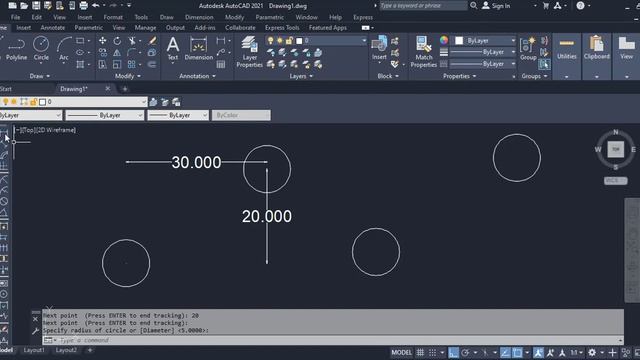Add new drawing tab with plus button

(125, 89)
